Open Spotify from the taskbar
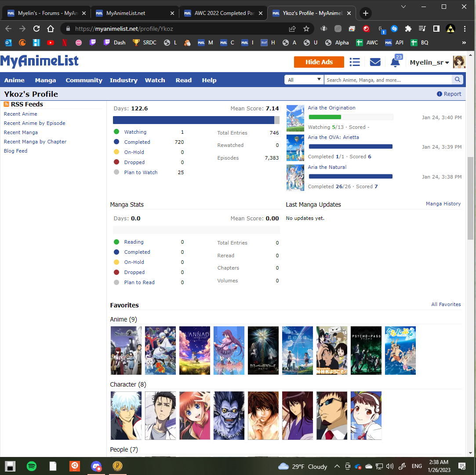476x475 pixels. (x=32, y=466)
